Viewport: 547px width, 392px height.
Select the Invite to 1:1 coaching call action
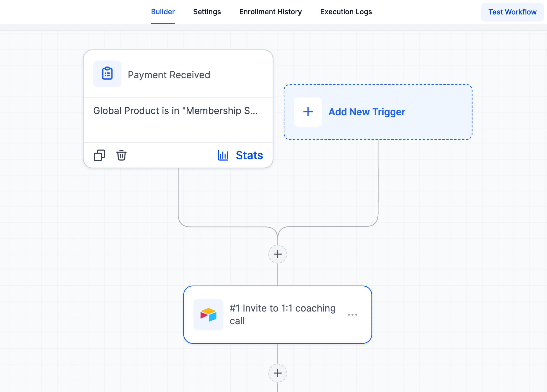coord(282,314)
